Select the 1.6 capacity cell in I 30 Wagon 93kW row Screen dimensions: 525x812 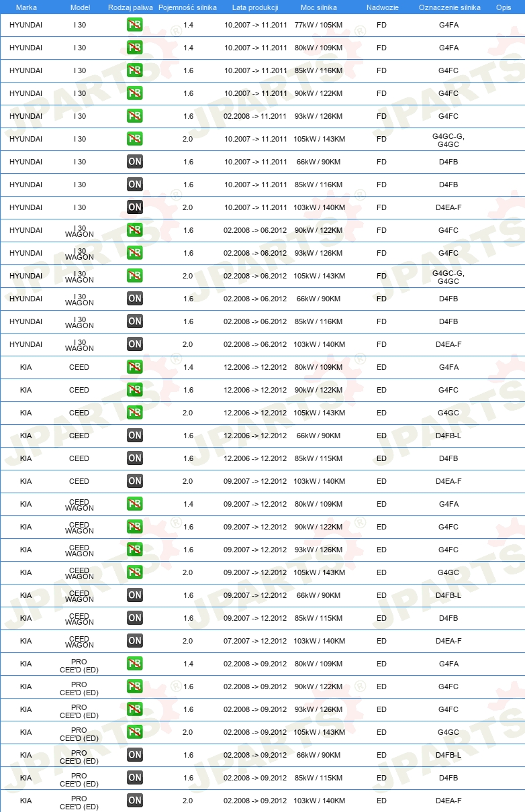188,254
